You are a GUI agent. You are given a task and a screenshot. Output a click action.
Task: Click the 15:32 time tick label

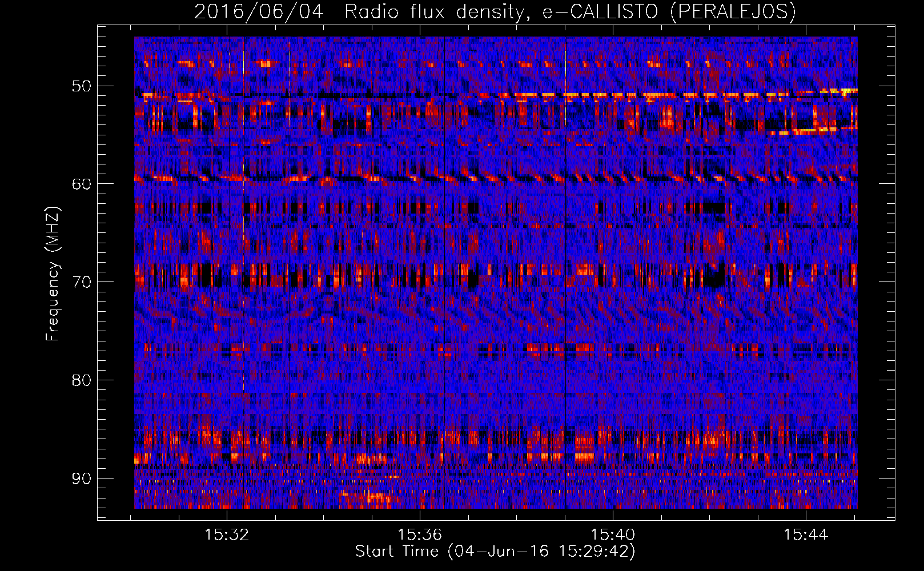(x=227, y=535)
